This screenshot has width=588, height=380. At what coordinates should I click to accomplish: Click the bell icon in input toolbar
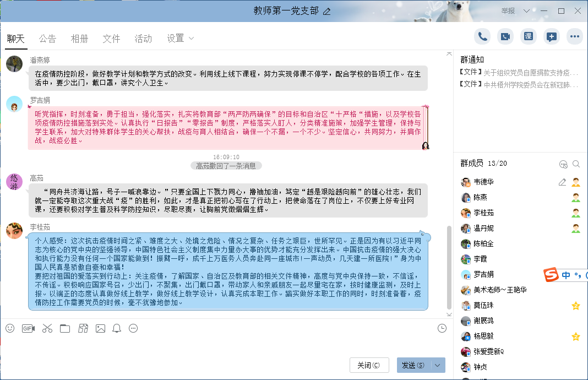[117, 328]
